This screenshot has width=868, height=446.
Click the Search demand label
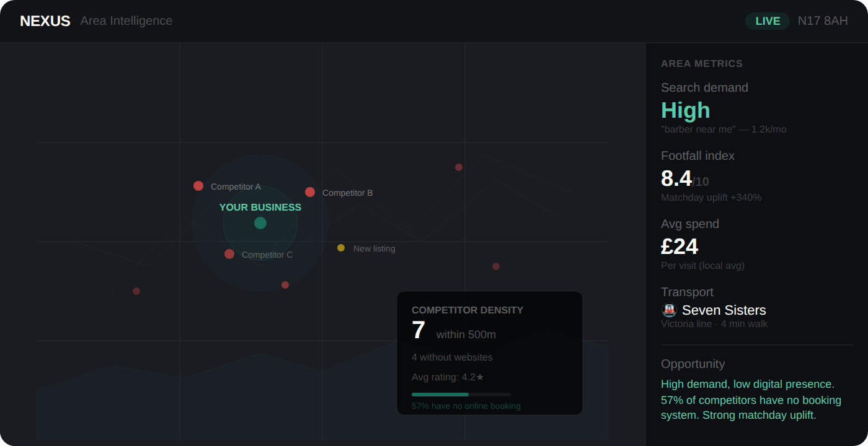coord(704,88)
